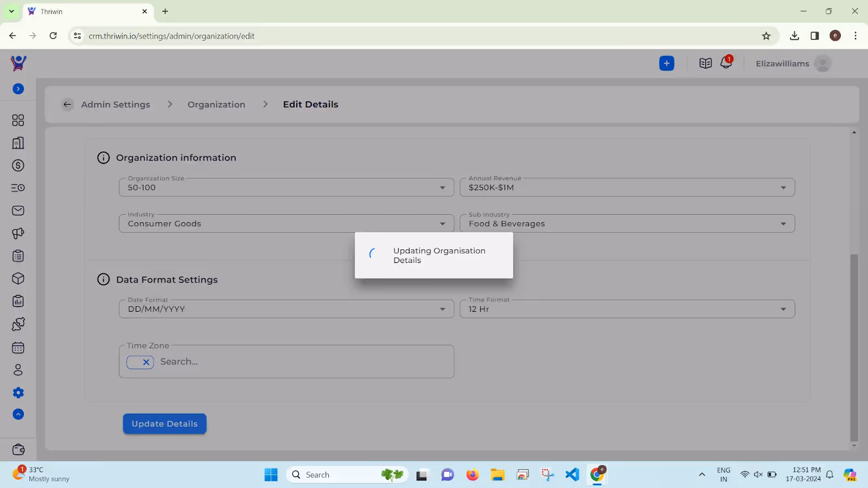Open the deals dollar icon in sidebar
This screenshot has width=868, height=488.
[18, 165]
